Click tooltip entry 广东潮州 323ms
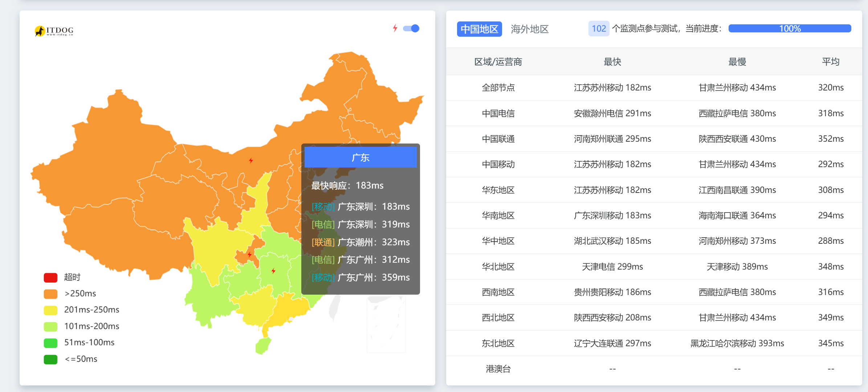Screen dimensions: 868x392 click(x=360, y=242)
